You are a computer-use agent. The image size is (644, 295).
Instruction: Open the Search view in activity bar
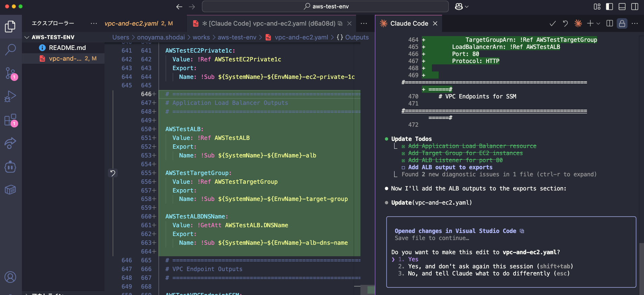[x=10, y=50]
